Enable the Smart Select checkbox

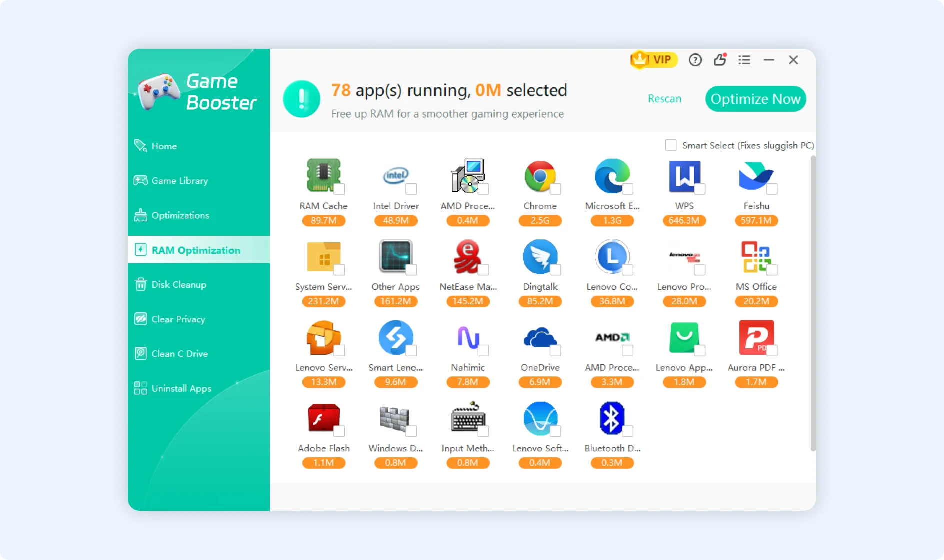pos(670,145)
